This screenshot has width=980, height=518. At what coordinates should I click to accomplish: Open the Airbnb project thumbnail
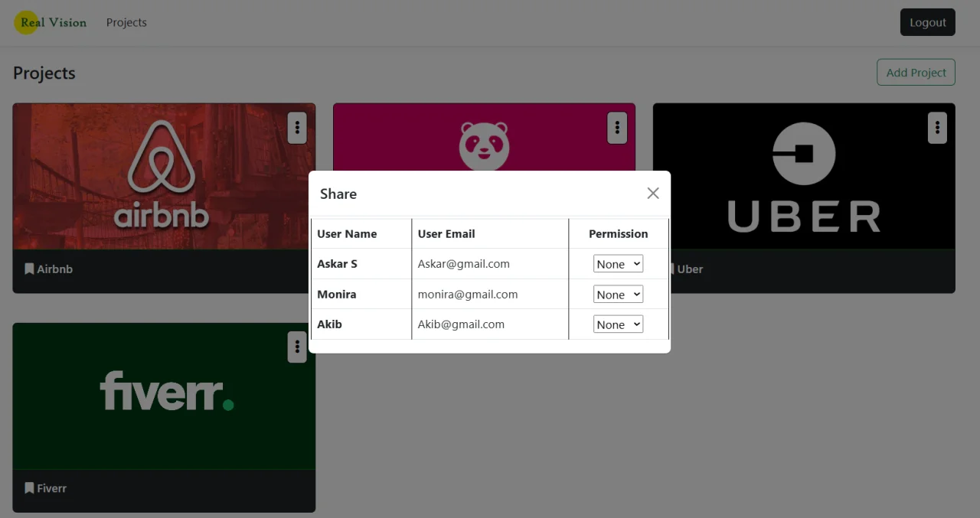pos(164,177)
